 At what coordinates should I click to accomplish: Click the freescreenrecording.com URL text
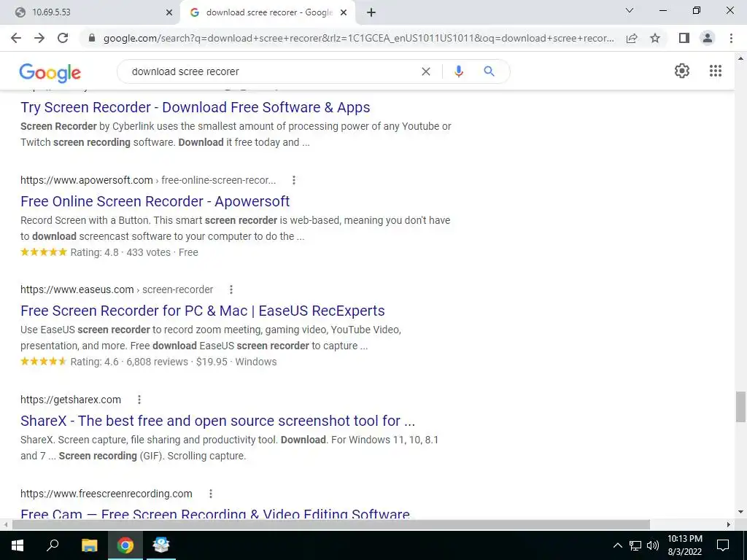tap(107, 494)
